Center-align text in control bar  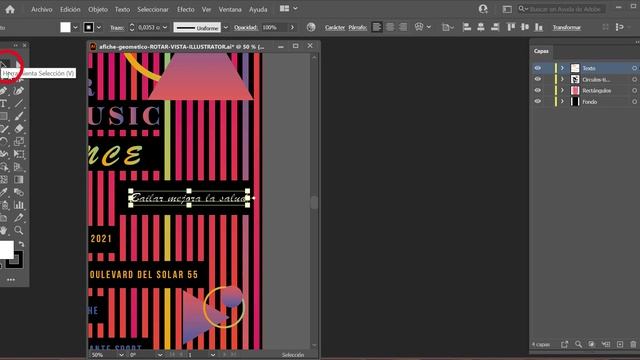(390, 27)
